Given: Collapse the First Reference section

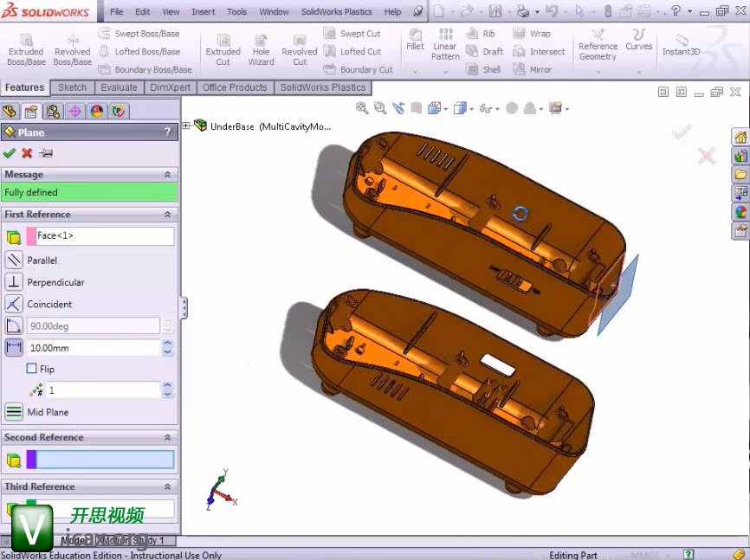Looking at the screenshot, I should pos(167,214).
